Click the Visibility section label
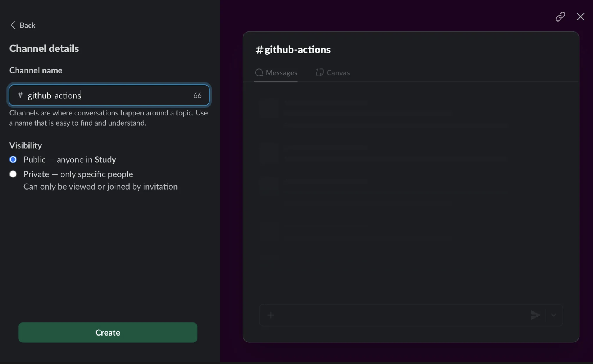This screenshot has width=593, height=364. (26, 146)
